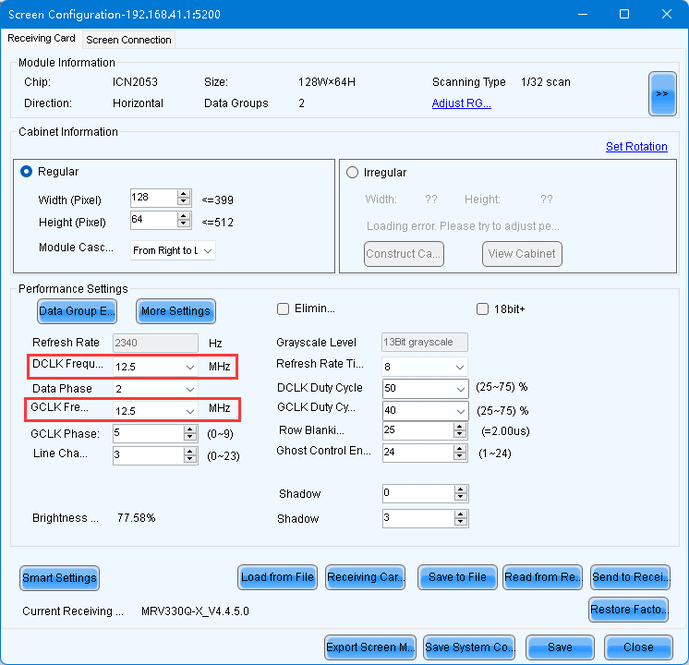The width and height of the screenshot is (689, 665).
Task: Increase Width (Pixel) spinner up arrow
Action: coord(184,193)
